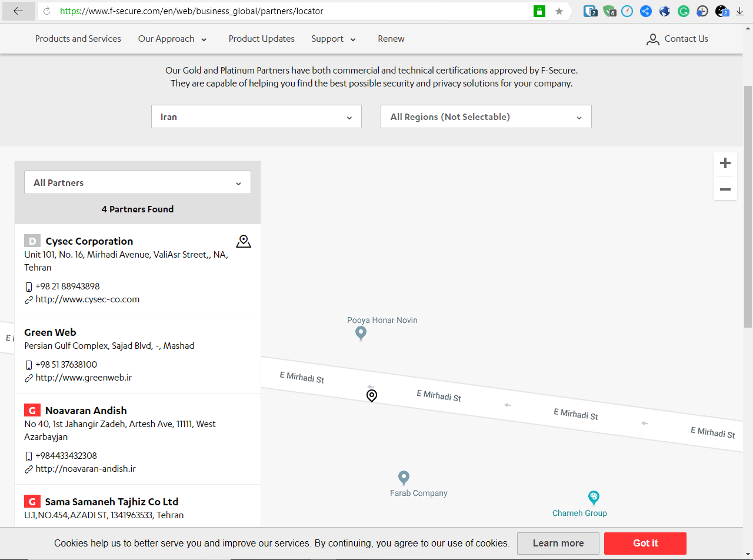Click the red G badge beside Sama Samaneh Tajhiz
The width and height of the screenshot is (753, 560).
coord(32,502)
